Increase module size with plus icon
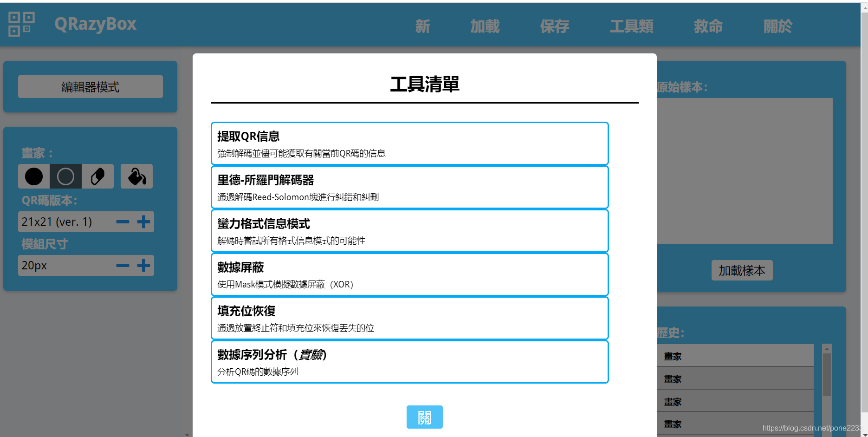The image size is (868, 437). click(143, 266)
